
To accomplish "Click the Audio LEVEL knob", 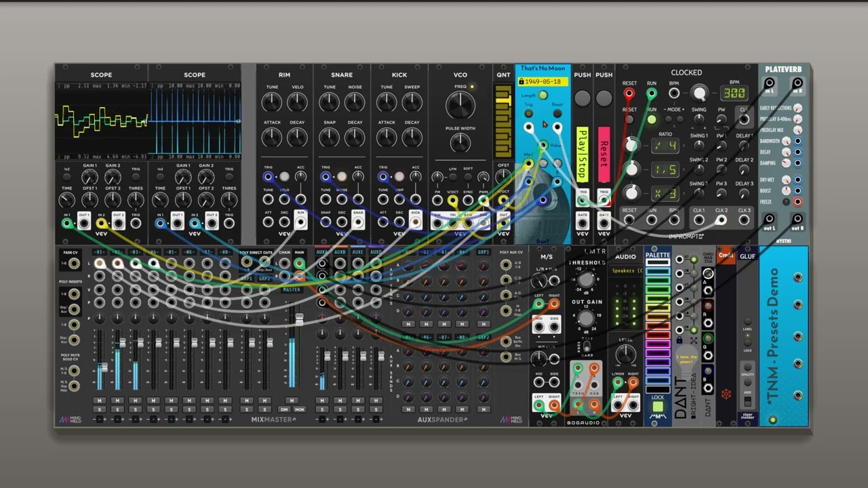I will 626,353.
